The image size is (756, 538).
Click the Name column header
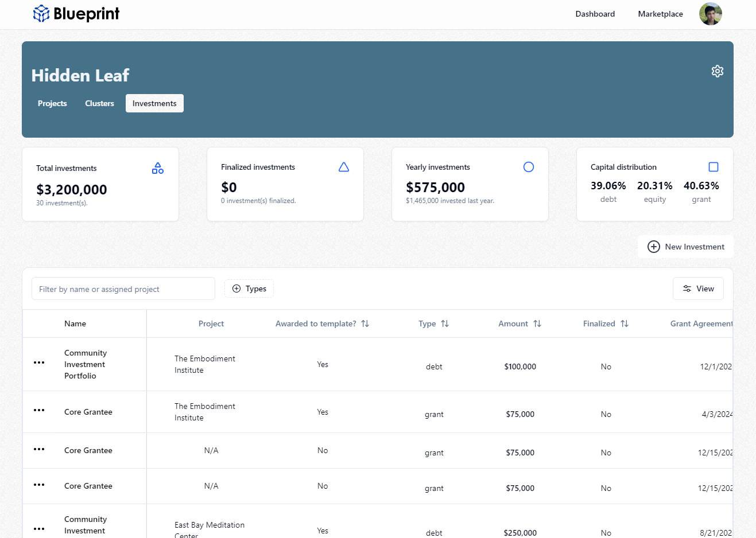click(x=75, y=323)
